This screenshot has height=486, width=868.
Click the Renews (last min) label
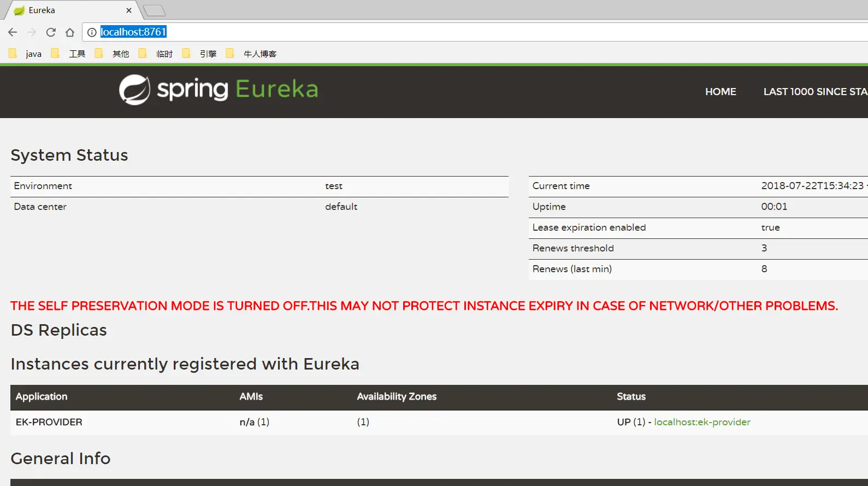point(572,269)
